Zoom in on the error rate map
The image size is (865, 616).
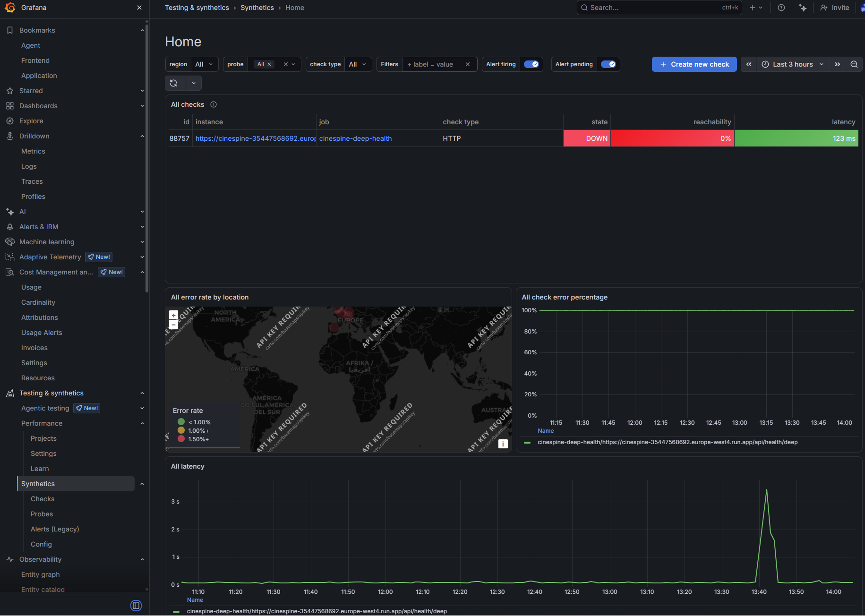pos(173,315)
